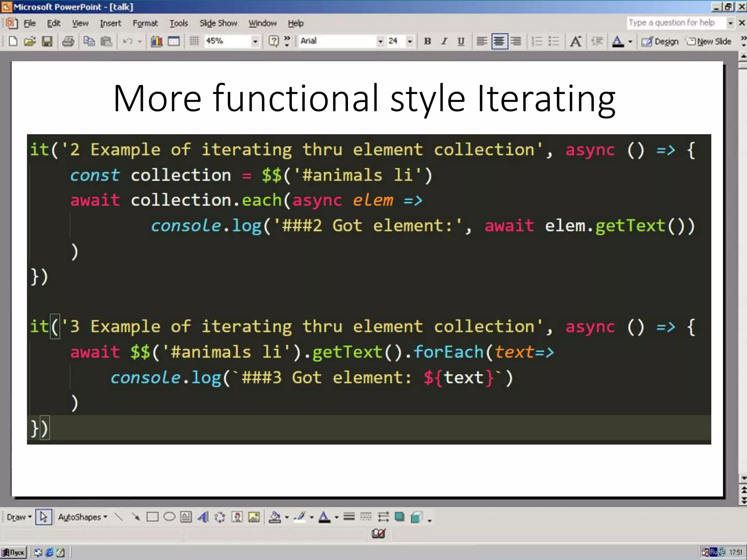The image size is (747, 560).
Task: Apply Line Color brush
Action: 300,517
